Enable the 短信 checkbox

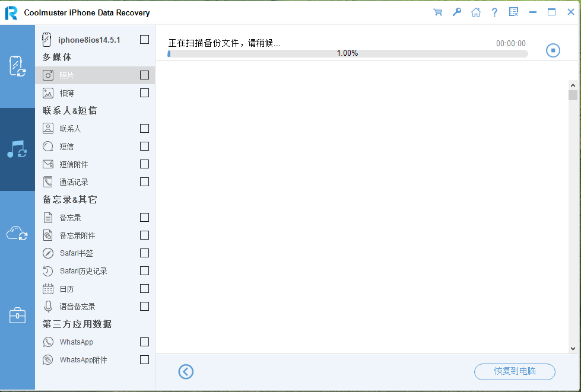click(145, 146)
